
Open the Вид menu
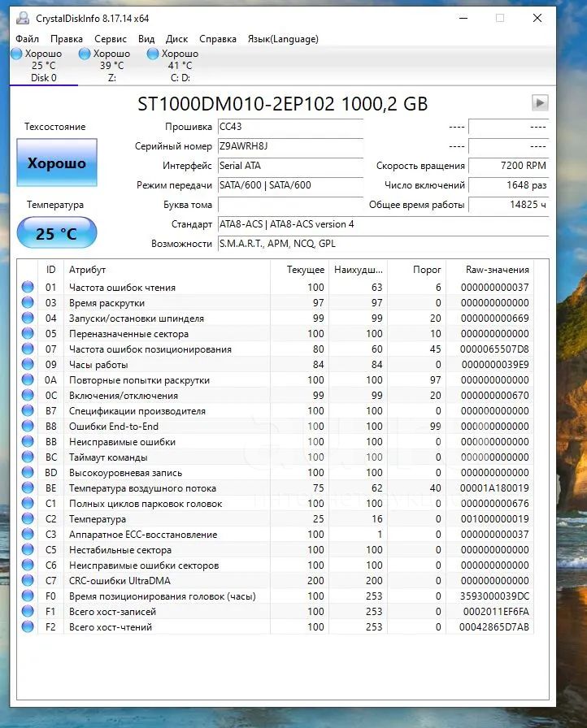(x=146, y=39)
